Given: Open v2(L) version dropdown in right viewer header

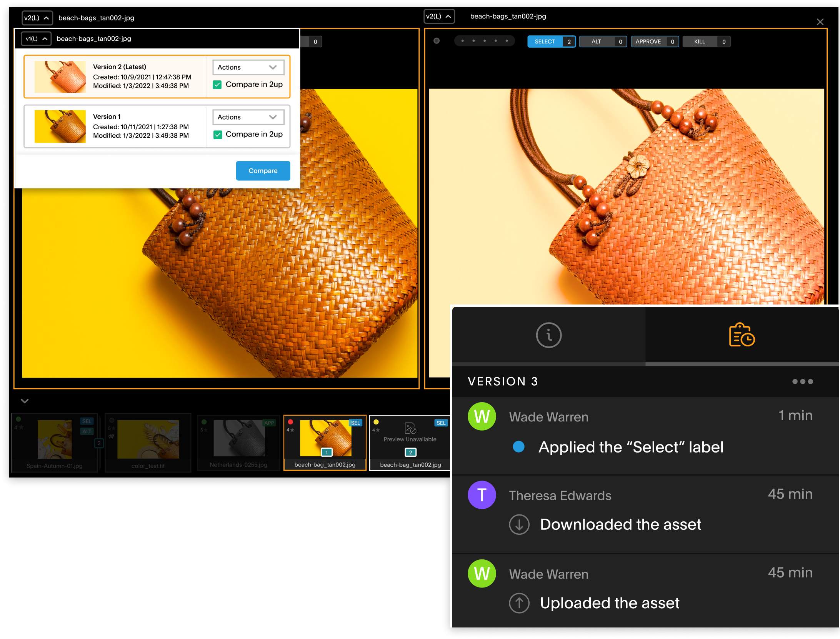Looking at the screenshot, I should pyautogui.click(x=439, y=16).
